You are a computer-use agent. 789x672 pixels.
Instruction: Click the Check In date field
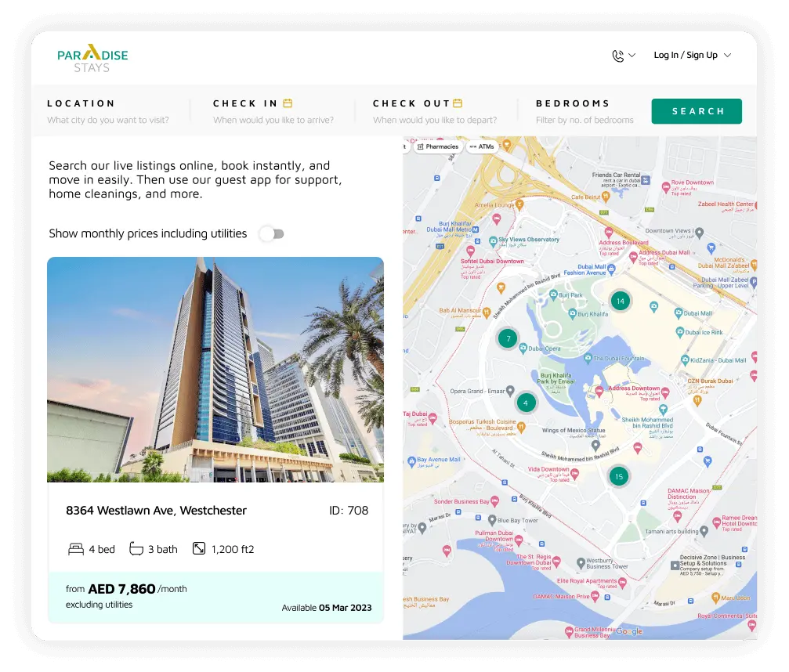(273, 120)
